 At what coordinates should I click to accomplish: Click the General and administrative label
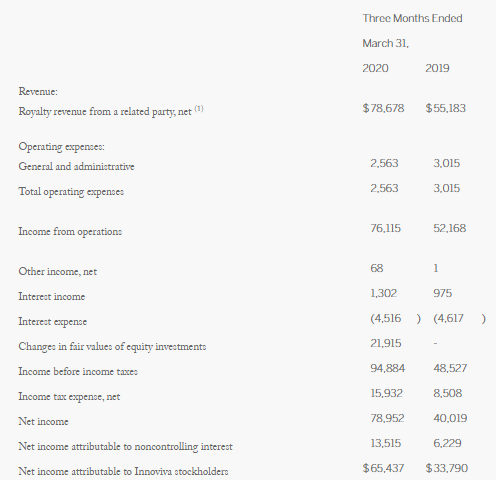tap(76, 166)
